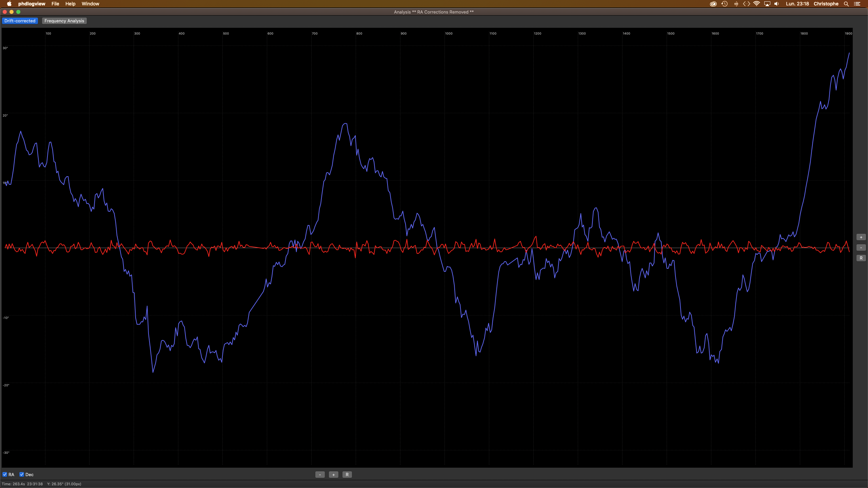Open the File menu
Screen dimensions: 868x488
55,4
